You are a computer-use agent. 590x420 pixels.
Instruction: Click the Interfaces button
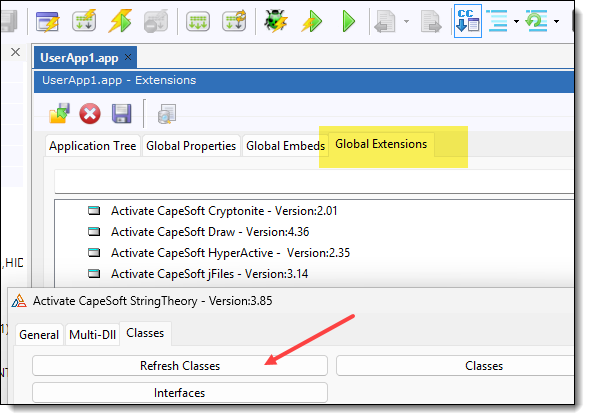[x=180, y=393]
